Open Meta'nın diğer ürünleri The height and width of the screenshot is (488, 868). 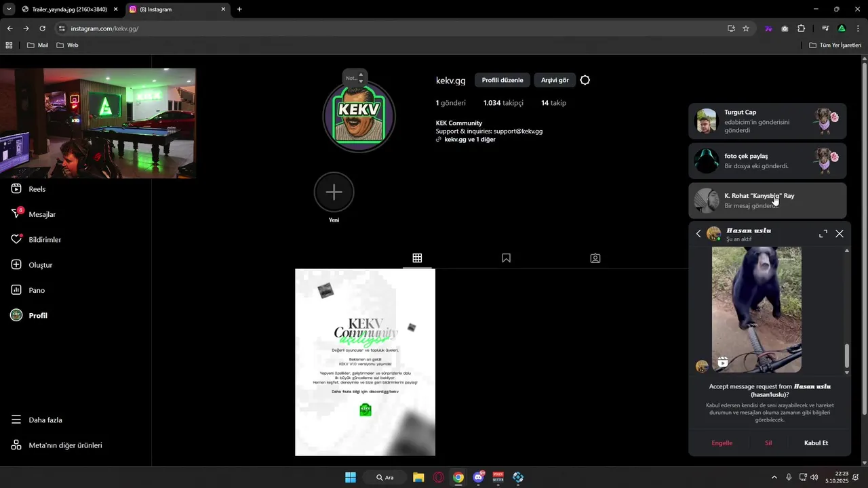pyautogui.click(x=57, y=445)
